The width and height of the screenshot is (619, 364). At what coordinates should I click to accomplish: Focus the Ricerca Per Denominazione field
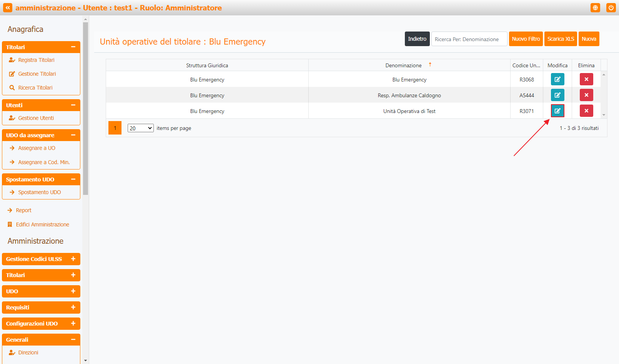(469, 39)
